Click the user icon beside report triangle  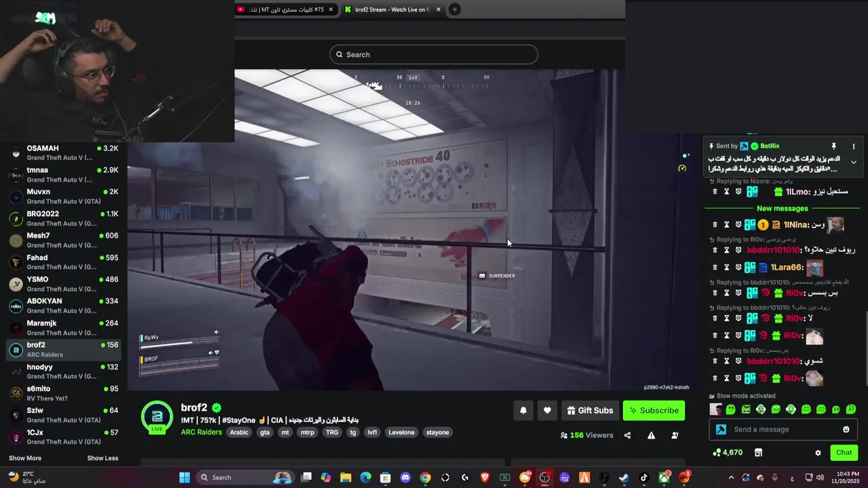(675, 435)
